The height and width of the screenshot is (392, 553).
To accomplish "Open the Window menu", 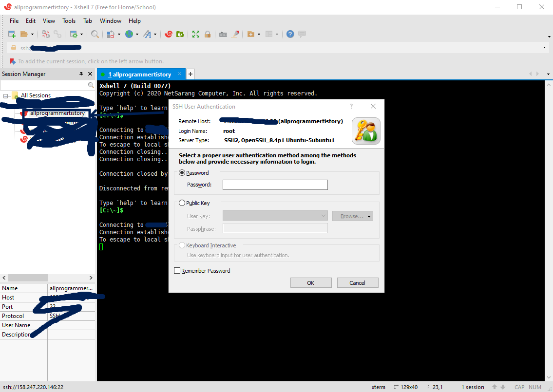I will (111, 21).
